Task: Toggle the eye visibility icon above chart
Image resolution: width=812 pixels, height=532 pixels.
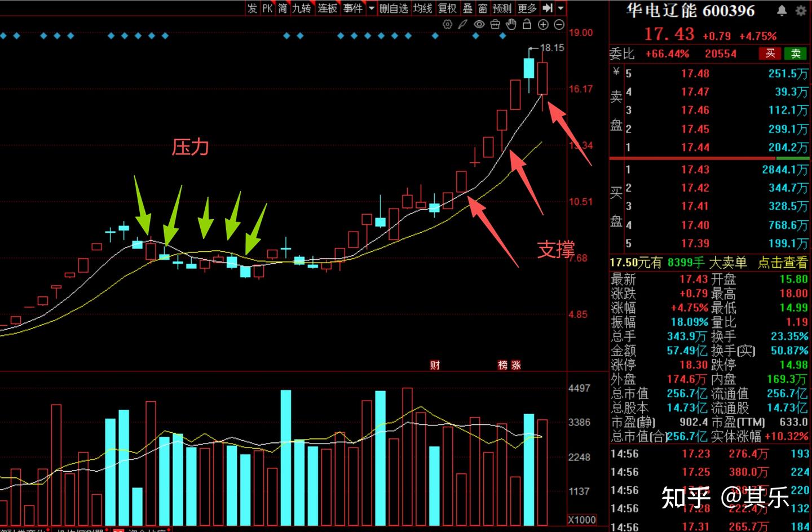Action: [x=479, y=24]
